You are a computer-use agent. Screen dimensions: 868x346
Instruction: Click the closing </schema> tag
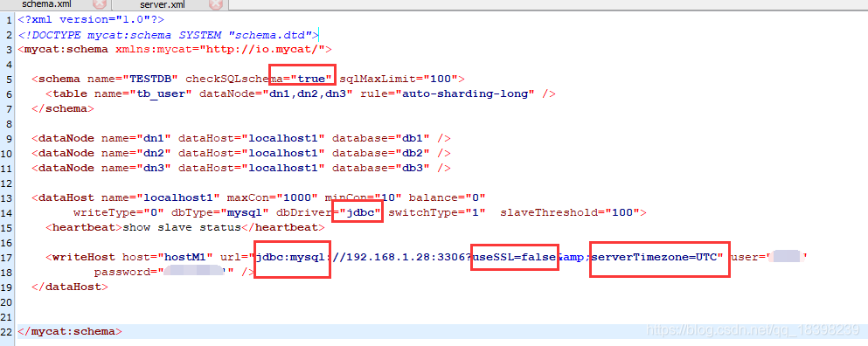63,108
